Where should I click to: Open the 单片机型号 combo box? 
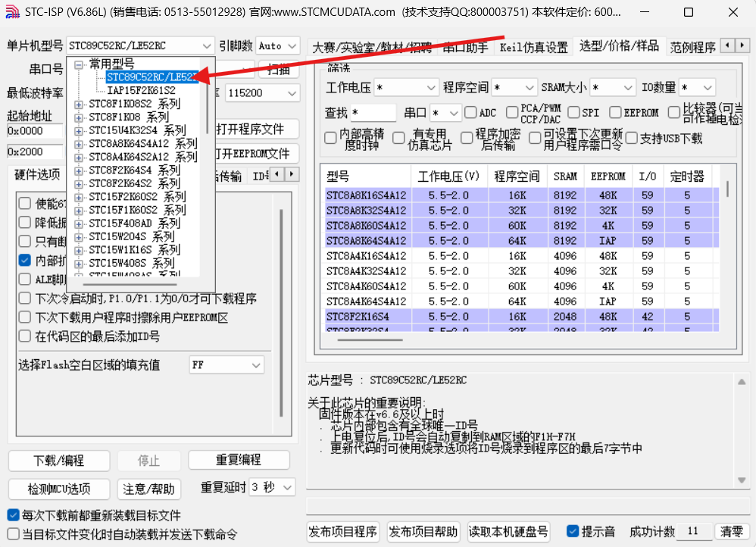point(140,45)
